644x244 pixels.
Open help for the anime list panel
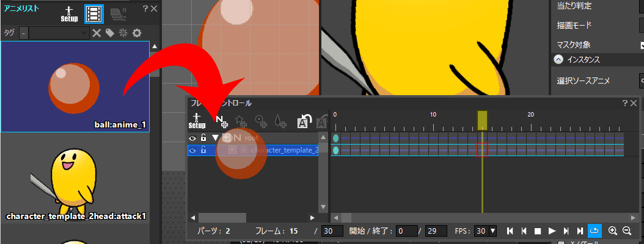point(145,9)
